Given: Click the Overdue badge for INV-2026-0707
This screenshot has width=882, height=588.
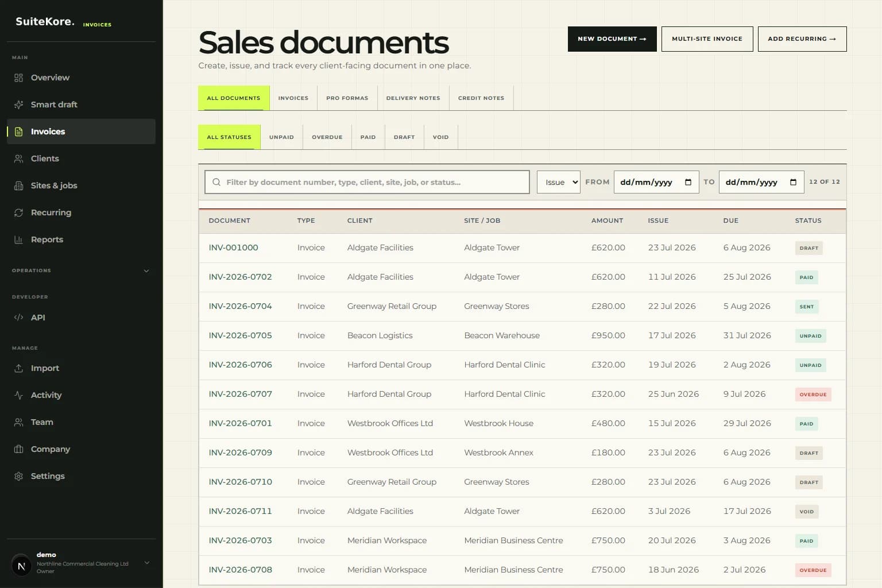Looking at the screenshot, I should click(813, 394).
